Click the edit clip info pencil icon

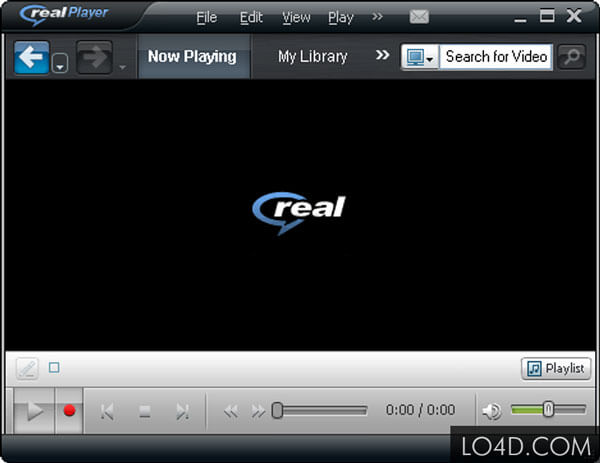[27, 368]
